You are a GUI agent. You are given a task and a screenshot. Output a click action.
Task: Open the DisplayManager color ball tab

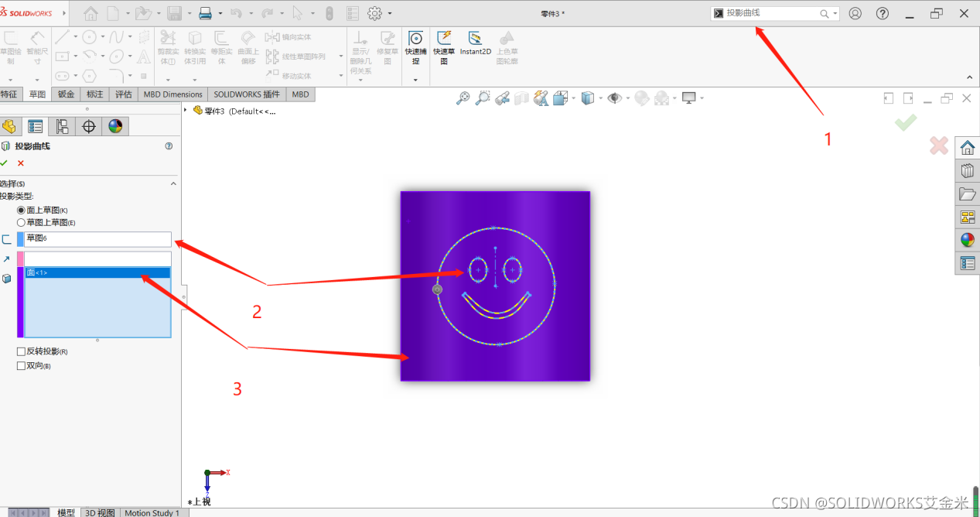pyautogui.click(x=115, y=126)
